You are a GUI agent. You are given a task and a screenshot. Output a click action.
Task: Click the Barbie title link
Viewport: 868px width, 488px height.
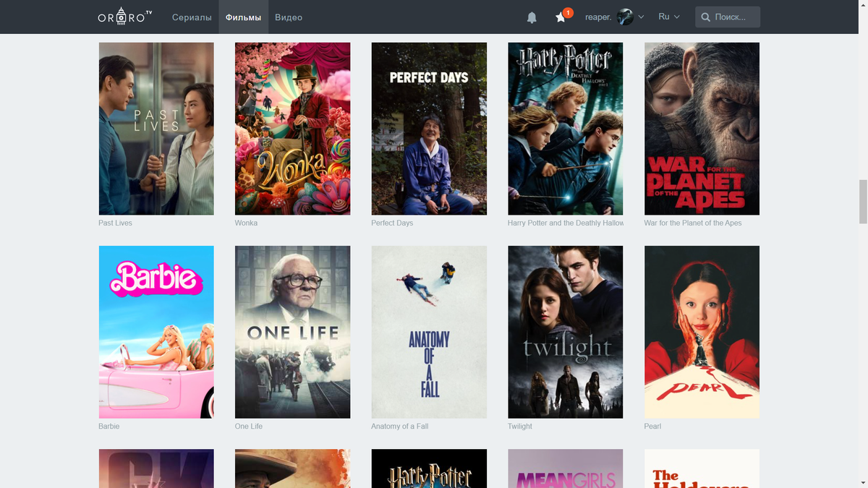click(109, 426)
